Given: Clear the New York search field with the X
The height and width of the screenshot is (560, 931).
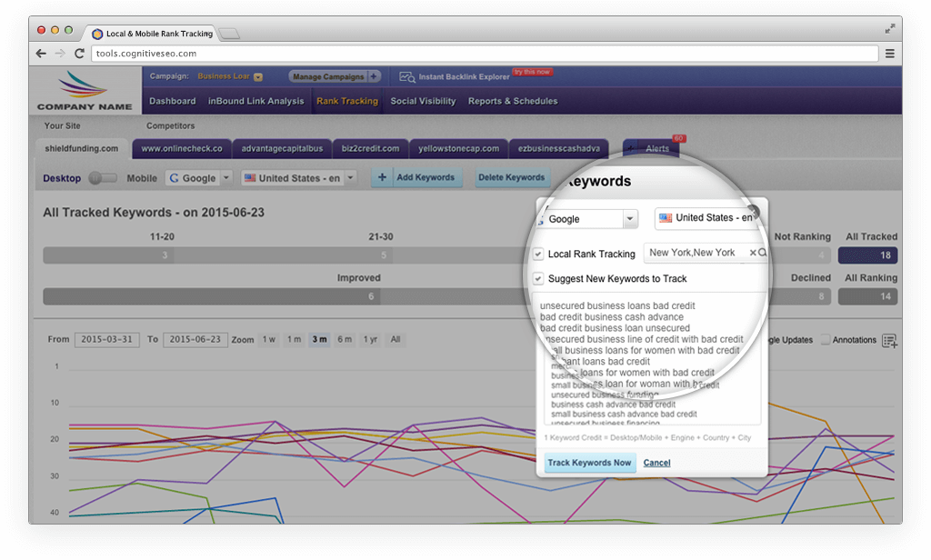Looking at the screenshot, I should click(x=753, y=253).
